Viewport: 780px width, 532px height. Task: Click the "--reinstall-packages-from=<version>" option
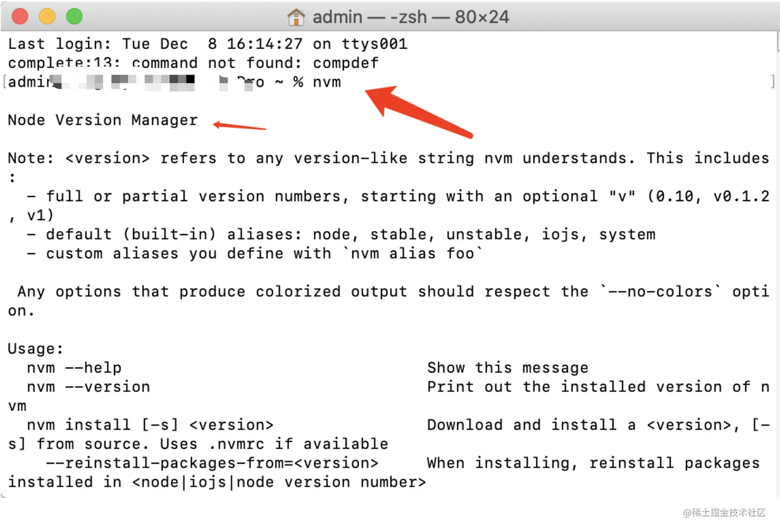[212, 463]
